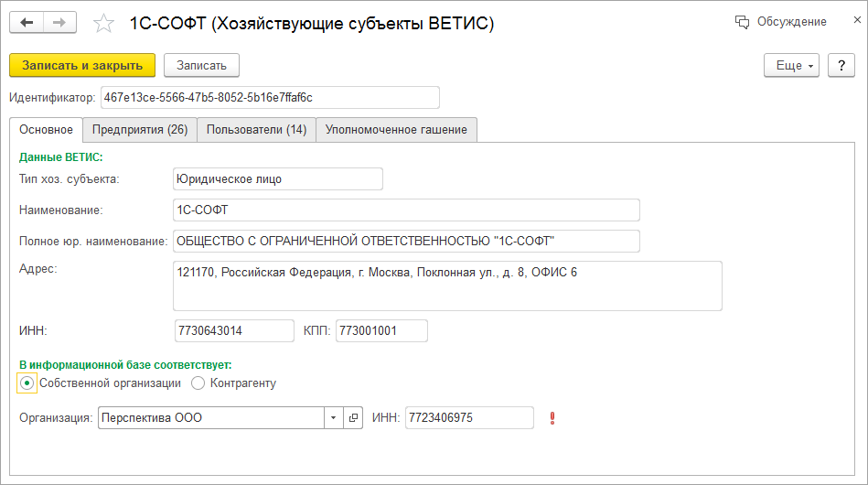Open the Пользователи (14) tab
Viewport: 868px width, 485px height.
click(256, 130)
